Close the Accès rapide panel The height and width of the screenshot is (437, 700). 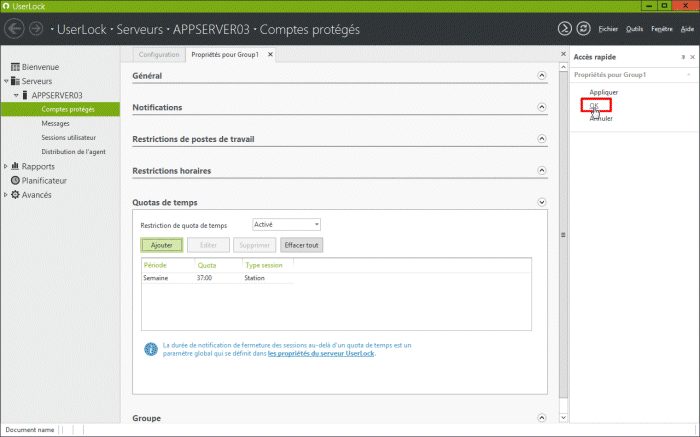[692, 57]
